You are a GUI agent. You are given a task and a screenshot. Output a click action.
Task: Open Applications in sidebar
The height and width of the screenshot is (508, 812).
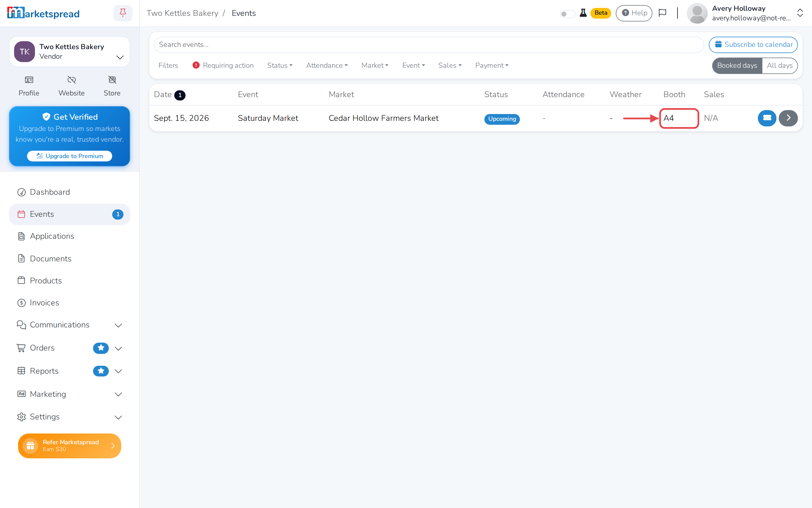coord(69,236)
